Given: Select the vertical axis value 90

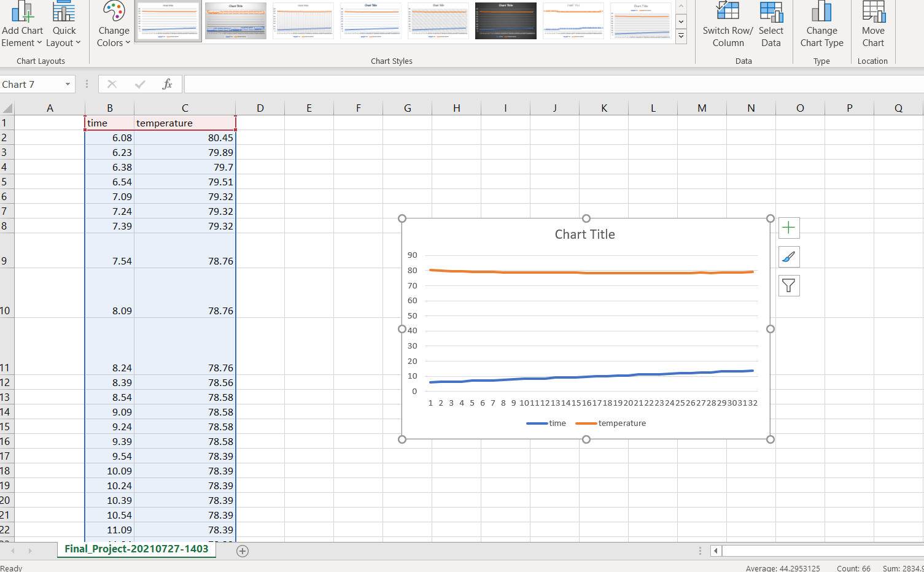Looking at the screenshot, I should [412, 255].
